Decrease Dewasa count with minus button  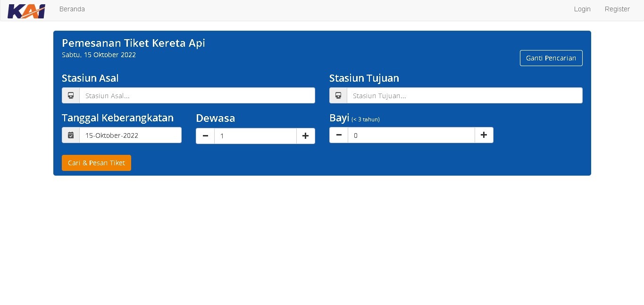(205, 136)
